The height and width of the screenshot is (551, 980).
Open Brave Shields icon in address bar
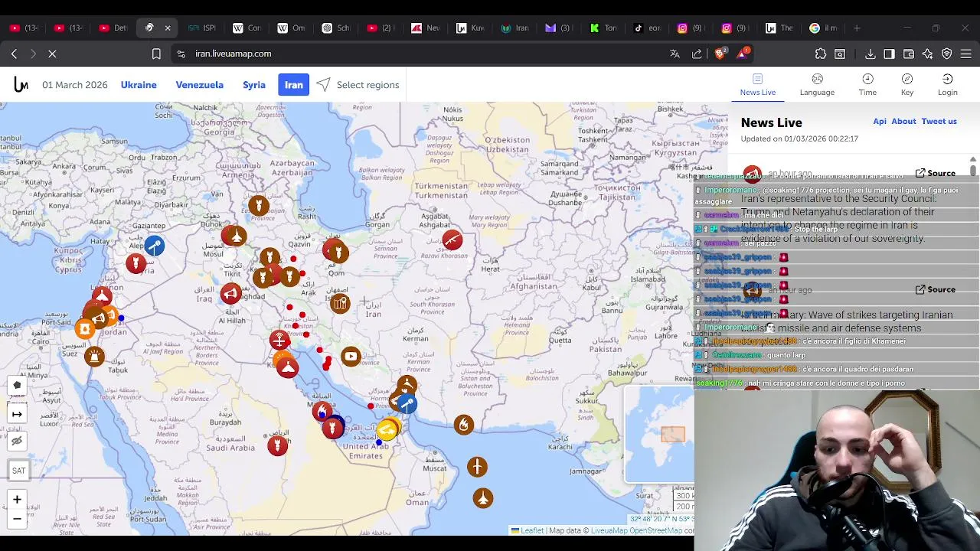click(x=720, y=54)
